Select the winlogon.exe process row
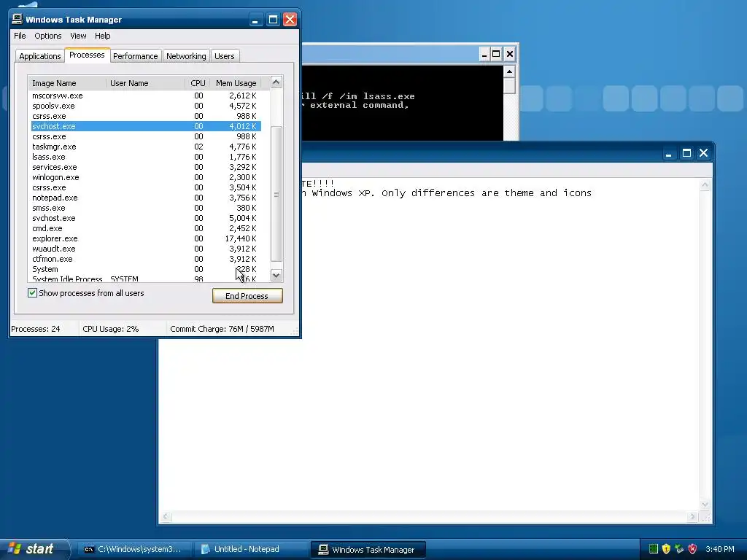 pos(146,177)
